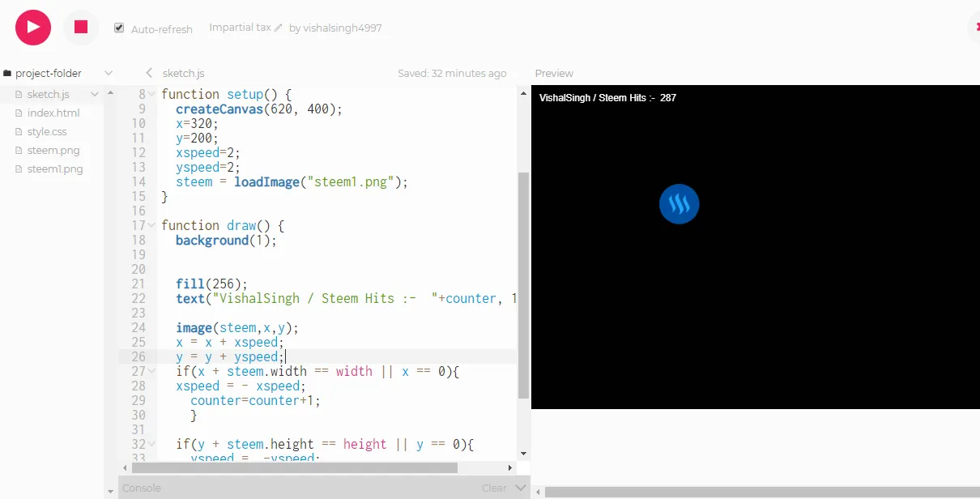The image size is (980, 499).
Task: Click the Impartial tax sketch title
Action: (x=240, y=28)
